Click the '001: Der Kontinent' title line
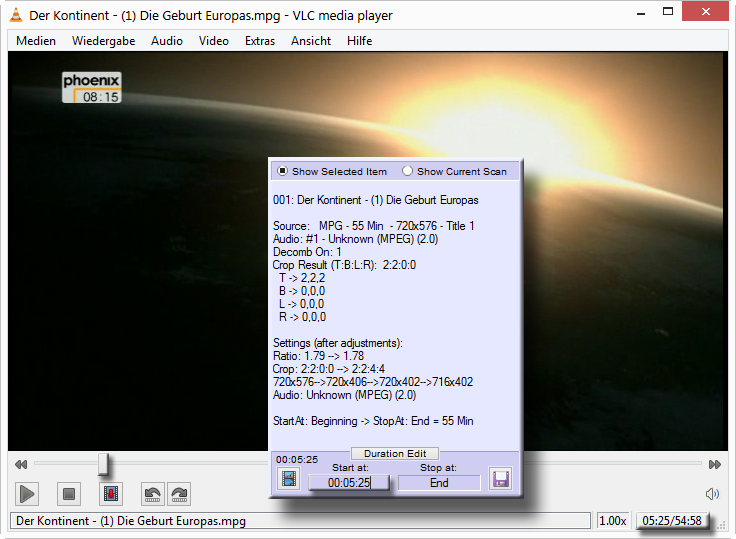The image size is (736, 539). (x=376, y=200)
